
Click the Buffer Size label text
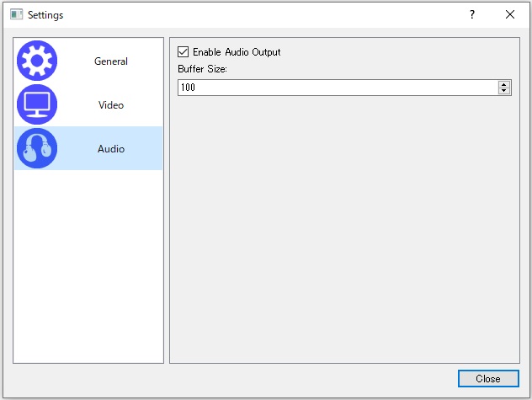(x=198, y=69)
